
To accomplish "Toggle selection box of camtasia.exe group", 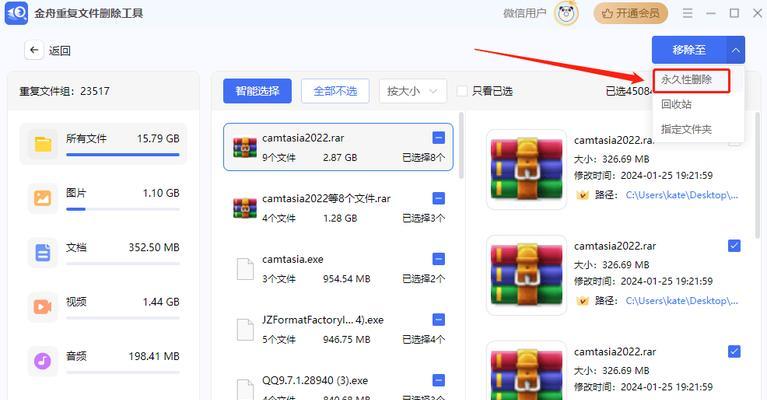I will click(439, 259).
